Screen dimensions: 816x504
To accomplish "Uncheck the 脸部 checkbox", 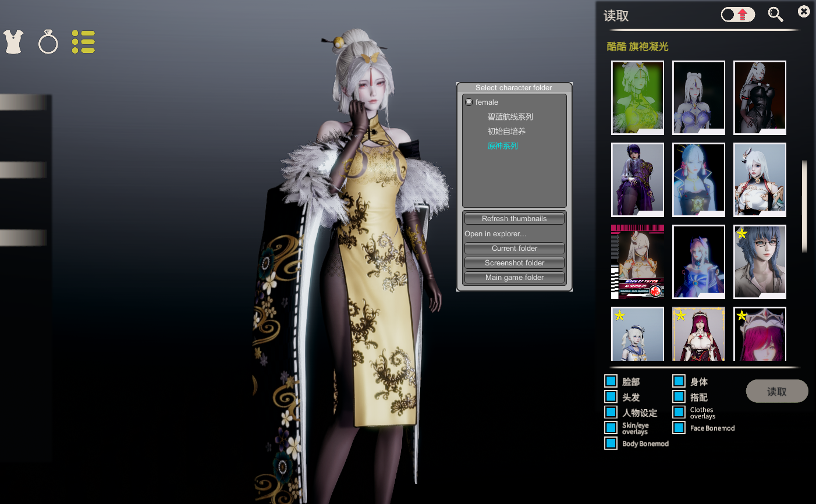I will [611, 381].
